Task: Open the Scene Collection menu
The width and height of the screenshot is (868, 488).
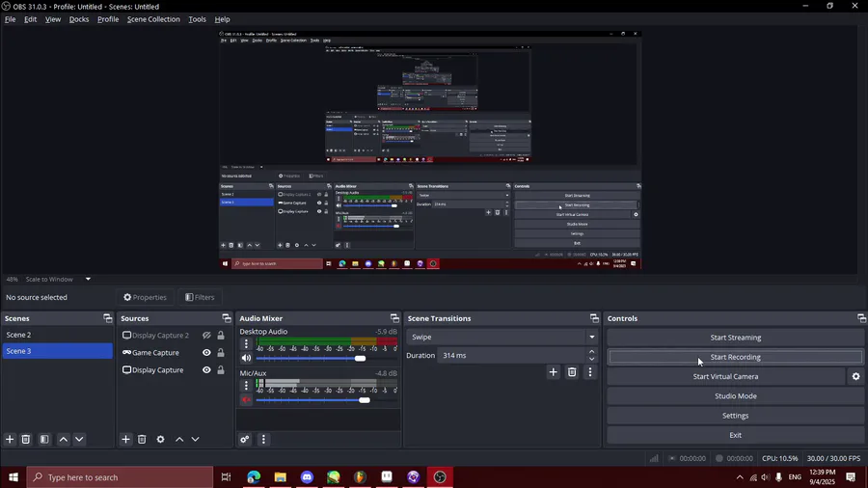Action: point(153,19)
